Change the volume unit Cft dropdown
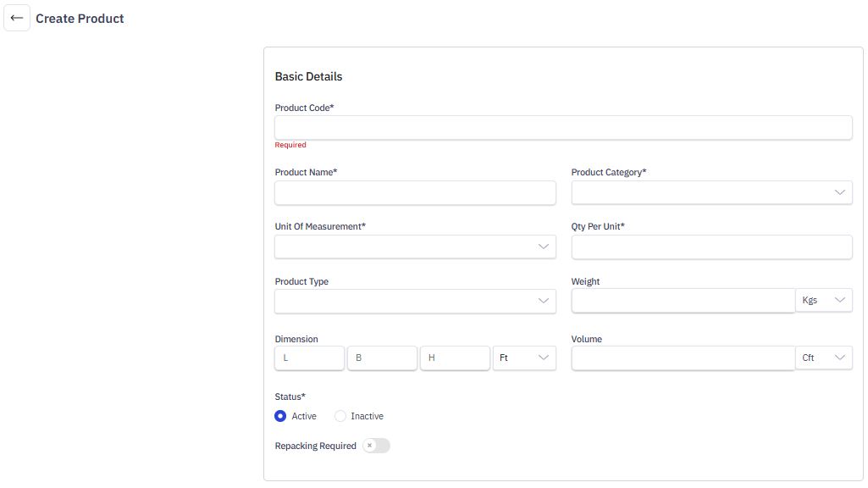The height and width of the screenshot is (488, 868). (x=823, y=358)
